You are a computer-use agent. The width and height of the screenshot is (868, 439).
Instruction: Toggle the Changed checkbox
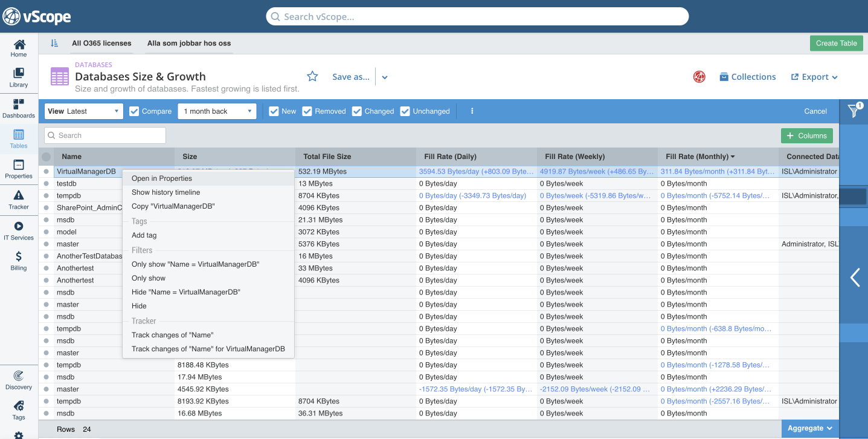click(x=357, y=111)
